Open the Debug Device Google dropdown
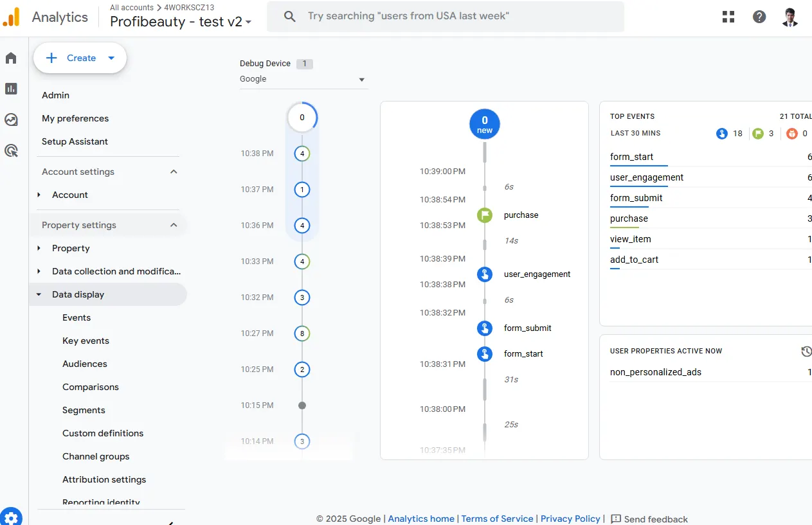The height and width of the screenshot is (525, 812). [303, 79]
